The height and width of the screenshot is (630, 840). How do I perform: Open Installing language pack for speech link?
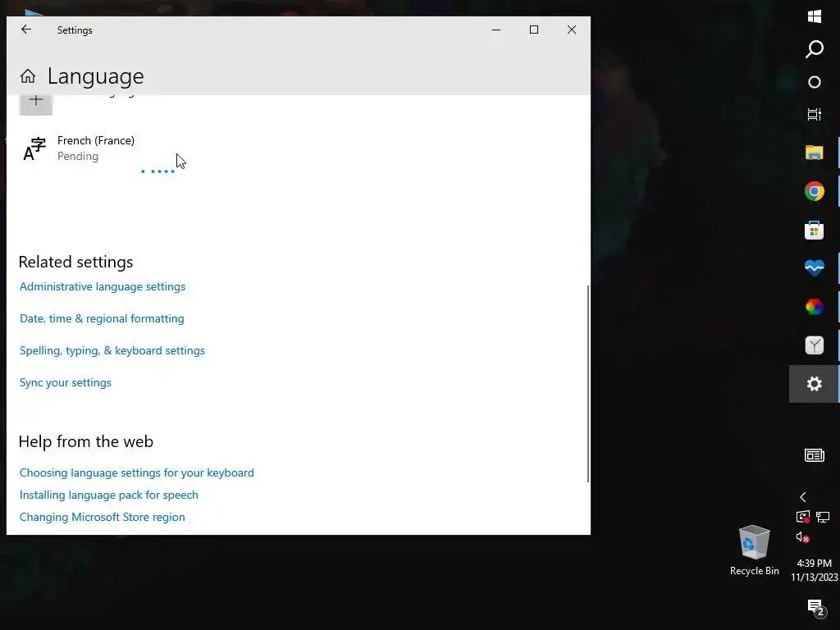pos(109,495)
